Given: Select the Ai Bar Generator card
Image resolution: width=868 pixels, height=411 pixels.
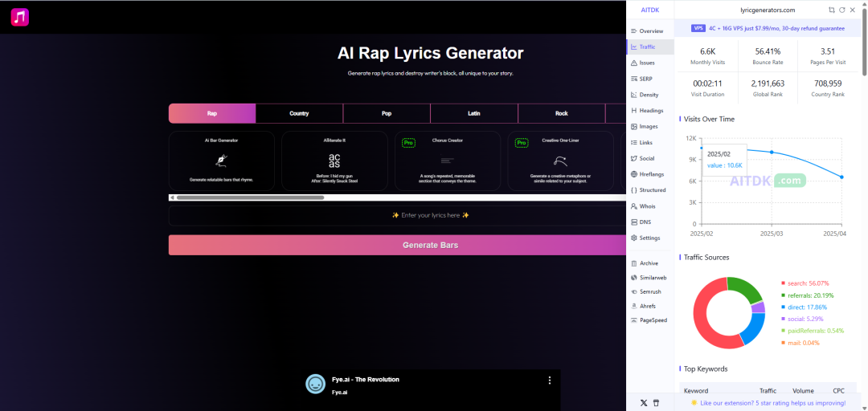Looking at the screenshot, I should (222, 161).
